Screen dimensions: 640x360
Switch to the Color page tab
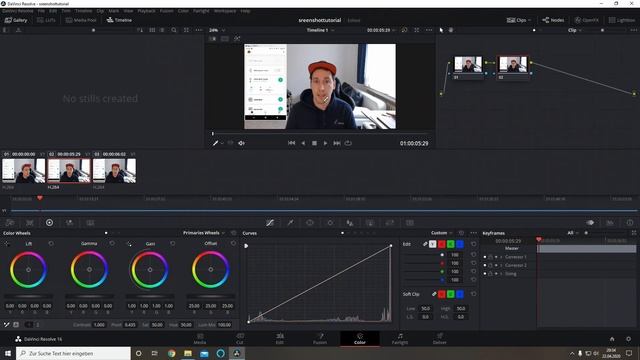(x=360, y=338)
